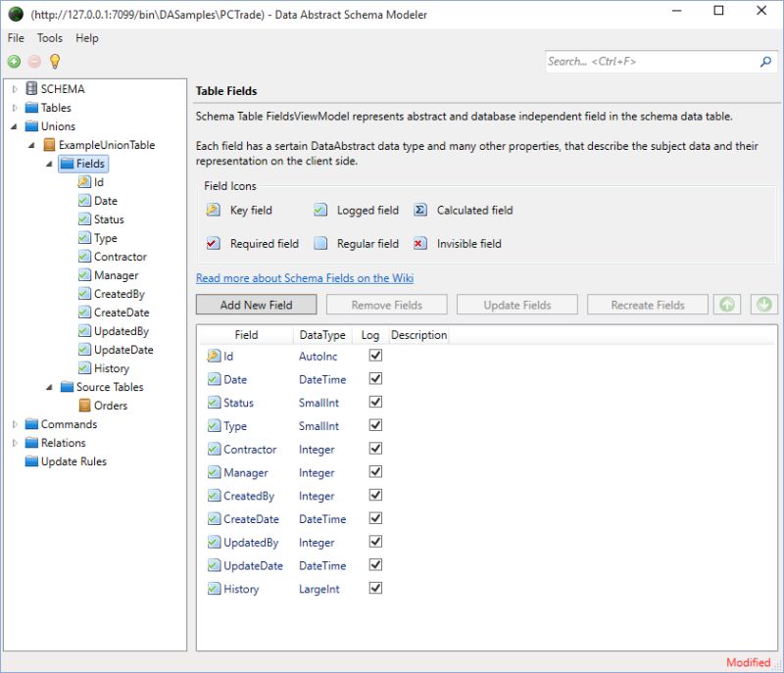
Task: Click the Description column header
Action: [418, 335]
